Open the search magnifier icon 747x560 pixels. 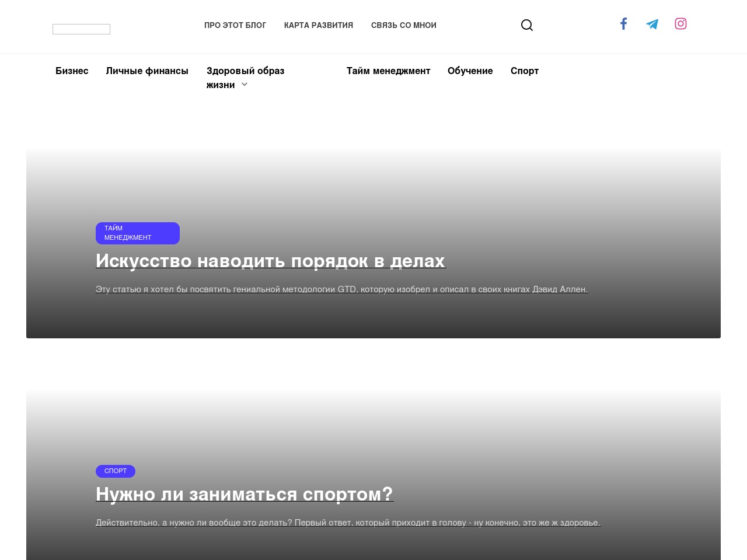527,25
